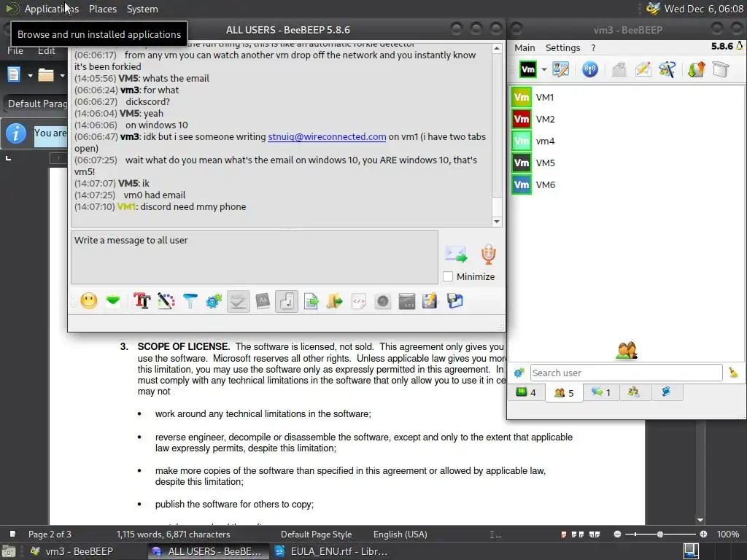Open the stnuig@wireconnected.com email link
Image resolution: width=747 pixels, height=560 pixels.
pyautogui.click(x=327, y=136)
